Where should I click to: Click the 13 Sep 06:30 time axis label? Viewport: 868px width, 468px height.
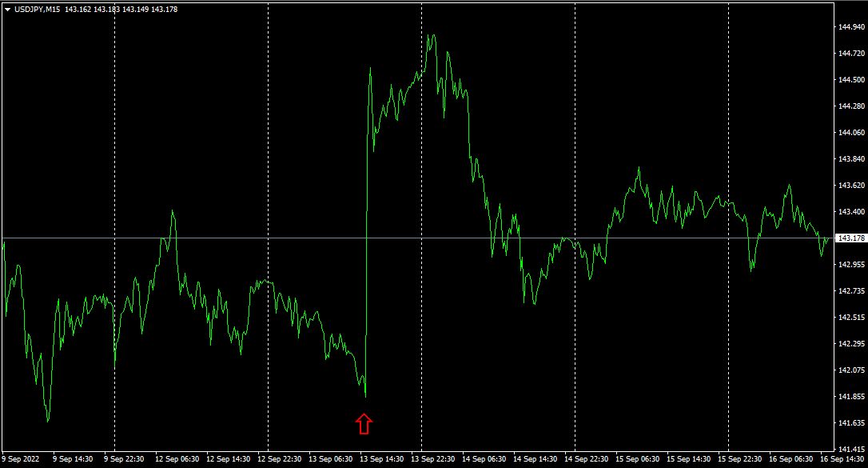coord(330,459)
